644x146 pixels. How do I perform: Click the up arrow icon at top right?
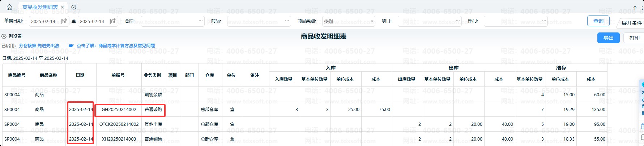click(635, 8)
